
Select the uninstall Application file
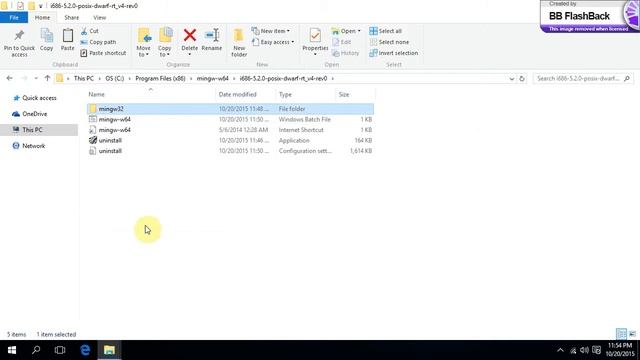pos(230,140)
